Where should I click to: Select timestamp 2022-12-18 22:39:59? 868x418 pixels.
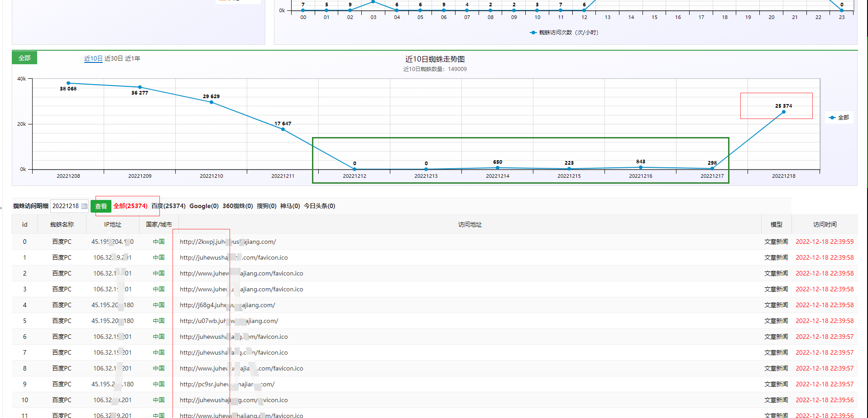point(825,242)
